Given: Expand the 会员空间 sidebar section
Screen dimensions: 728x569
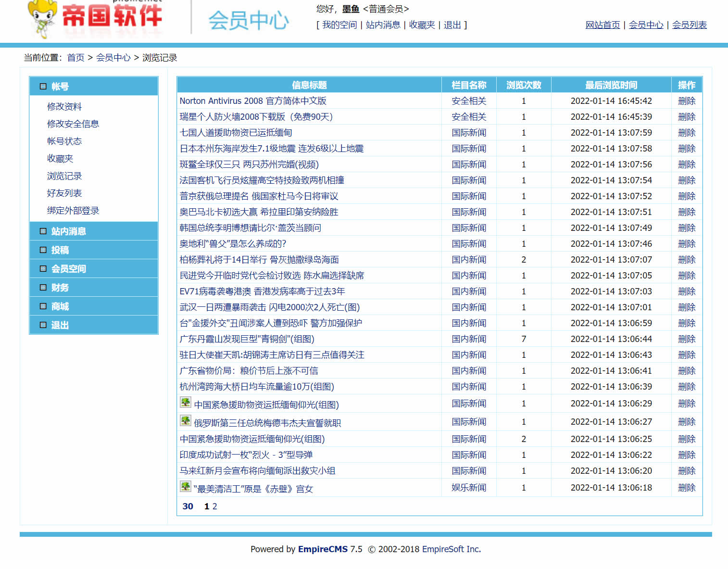Looking at the screenshot, I should [69, 268].
